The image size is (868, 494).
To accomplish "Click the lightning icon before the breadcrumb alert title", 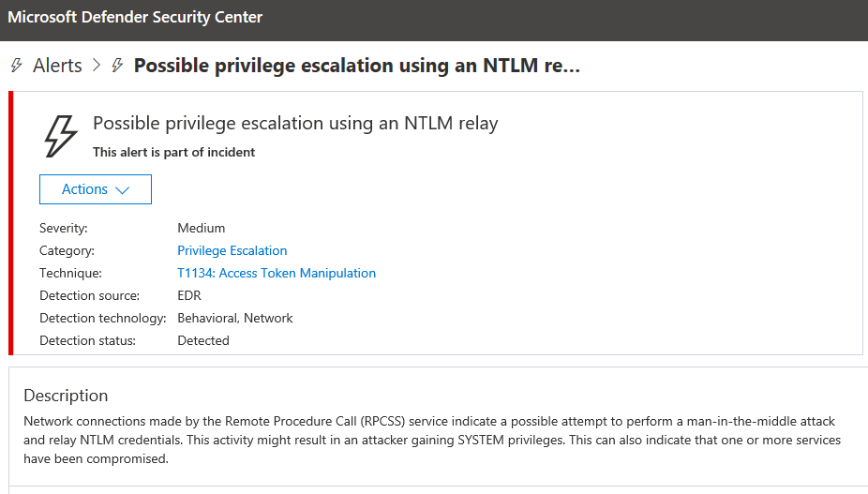I will point(117,66).
